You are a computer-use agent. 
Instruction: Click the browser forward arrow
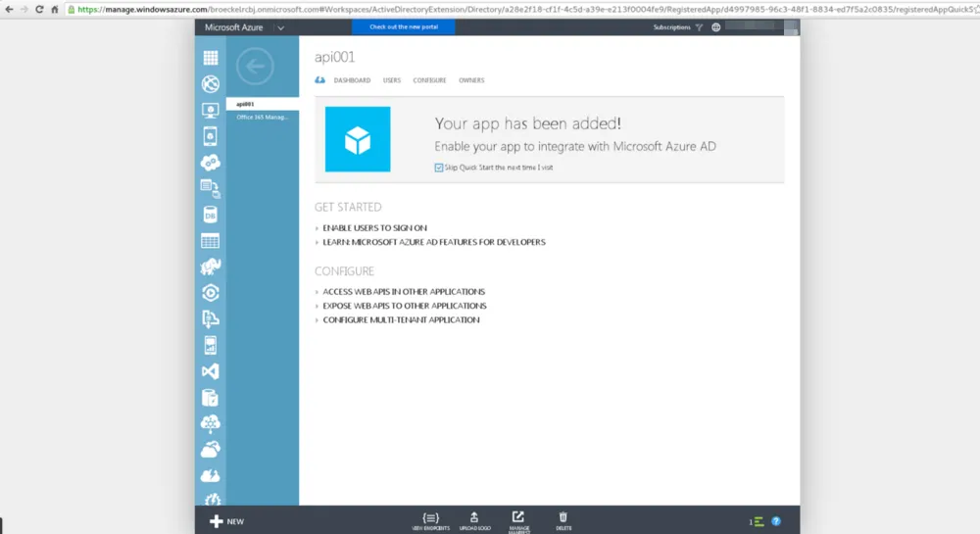click(x=24, y=10)
